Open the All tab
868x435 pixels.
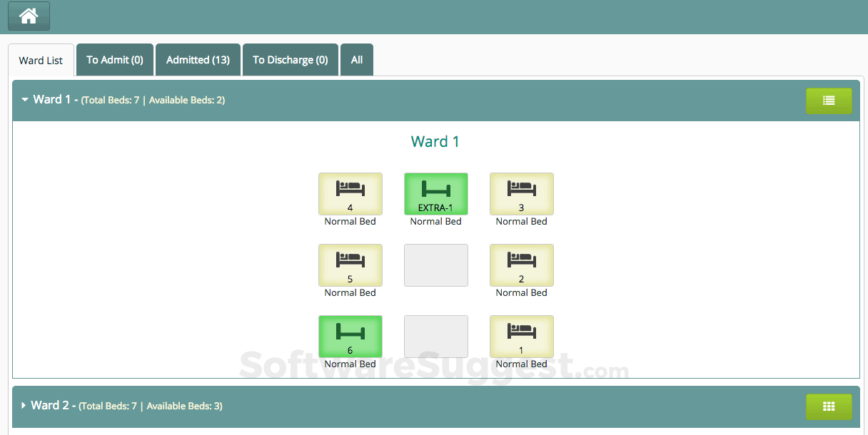[356, 60]
